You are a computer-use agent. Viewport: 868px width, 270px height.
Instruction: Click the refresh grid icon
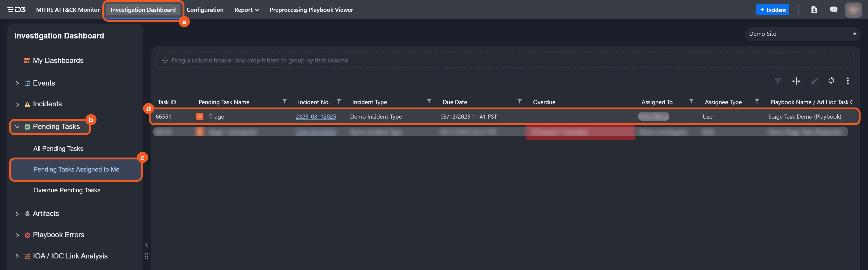pyautogui.click(x=831, y=81)
